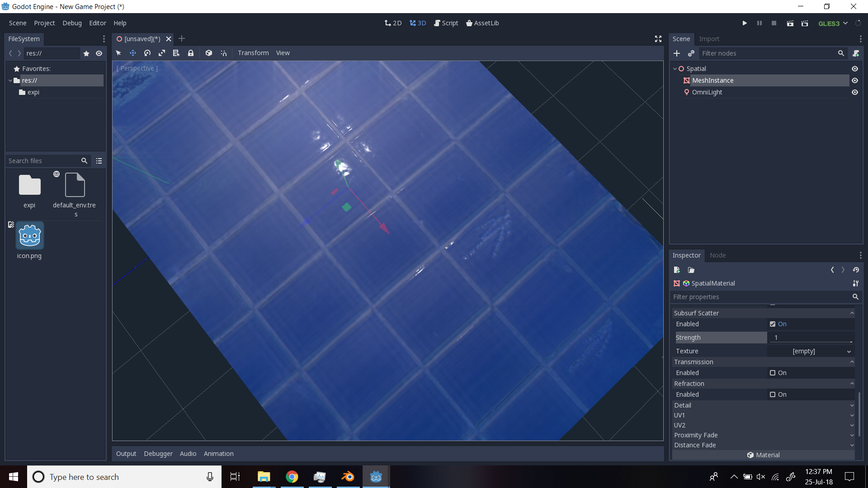The image size is (868, 488).
Task: Choose the Scale tool
Action: tap(161, 53)
